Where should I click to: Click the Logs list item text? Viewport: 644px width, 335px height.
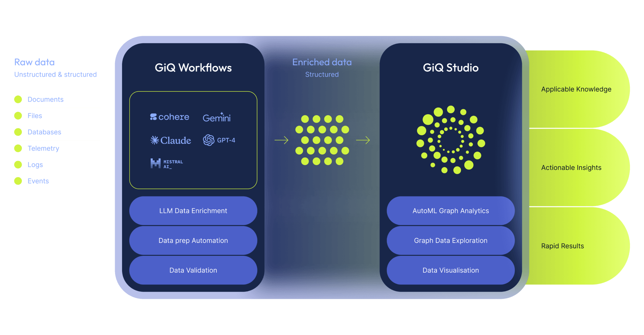(35, 165)
